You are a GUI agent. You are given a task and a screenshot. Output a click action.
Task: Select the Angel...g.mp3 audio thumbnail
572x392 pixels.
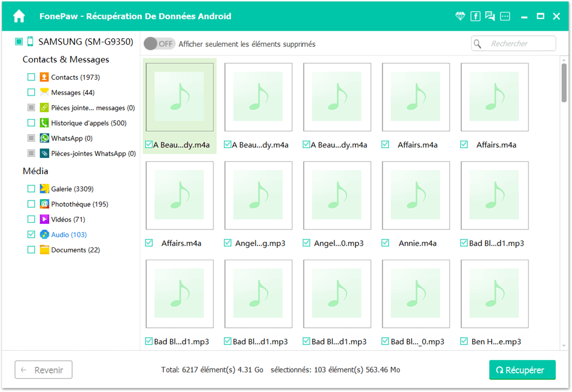click(258, 195)
